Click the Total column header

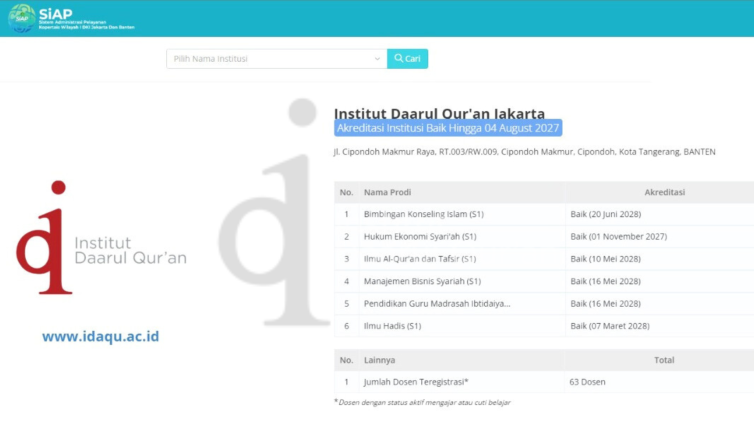click(664, 360)
